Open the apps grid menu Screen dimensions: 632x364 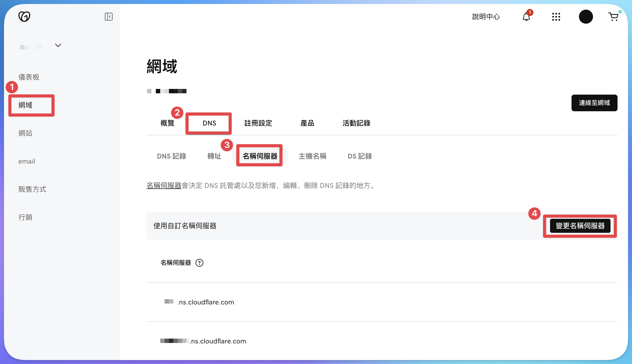coord(556,17)
